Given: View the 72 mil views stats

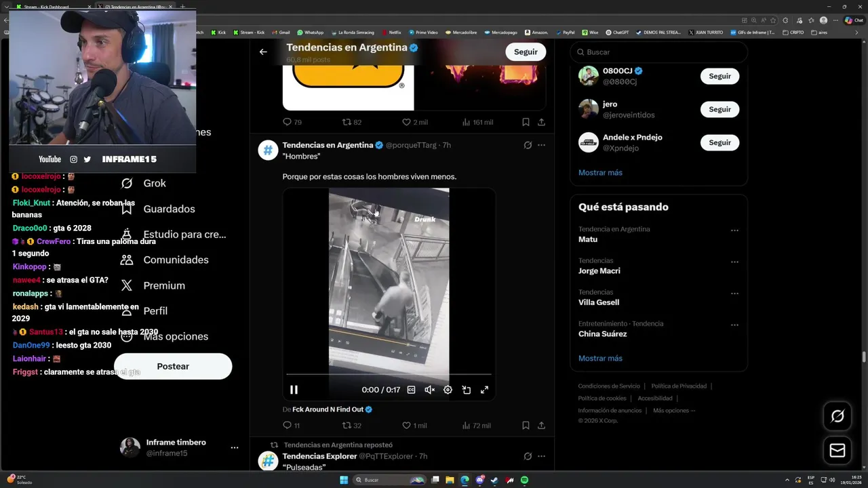Looking at the screenshot, I should coord(476,426).
